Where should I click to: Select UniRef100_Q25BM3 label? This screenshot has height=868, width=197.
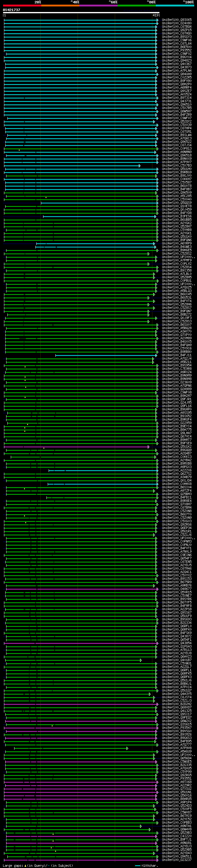click(177, 494)
